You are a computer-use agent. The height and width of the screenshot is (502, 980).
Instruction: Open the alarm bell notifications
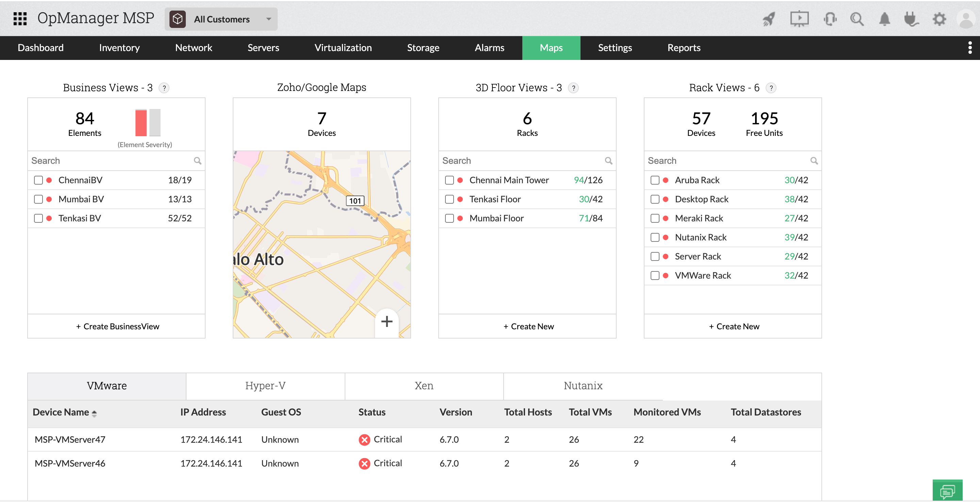click(884, 19)
